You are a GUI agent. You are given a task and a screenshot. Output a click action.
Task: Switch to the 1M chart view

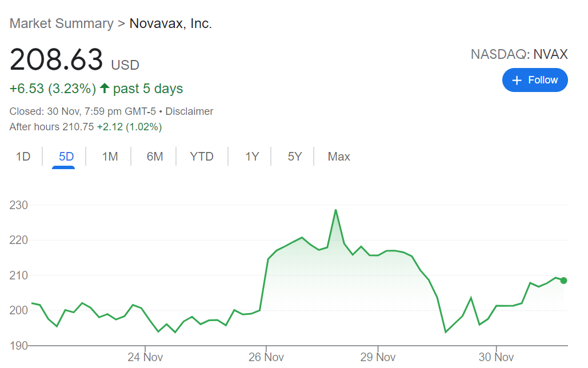pyautogui.click(x=110, y=157)
